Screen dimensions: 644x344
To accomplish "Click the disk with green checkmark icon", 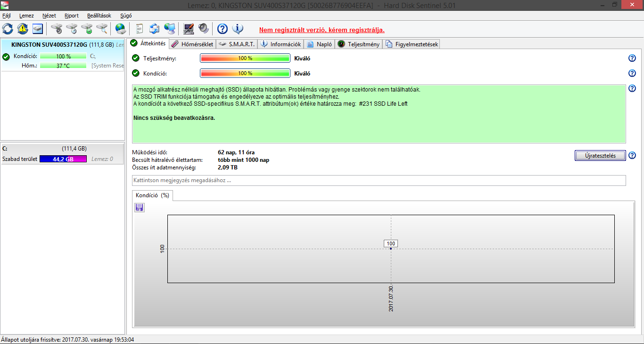I will pos(87,29).
